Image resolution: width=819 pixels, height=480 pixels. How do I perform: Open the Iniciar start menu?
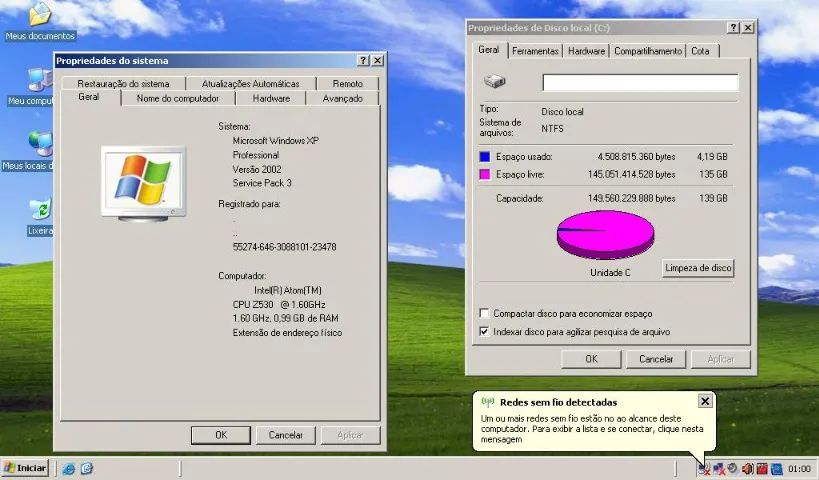(x=25, y=468)
